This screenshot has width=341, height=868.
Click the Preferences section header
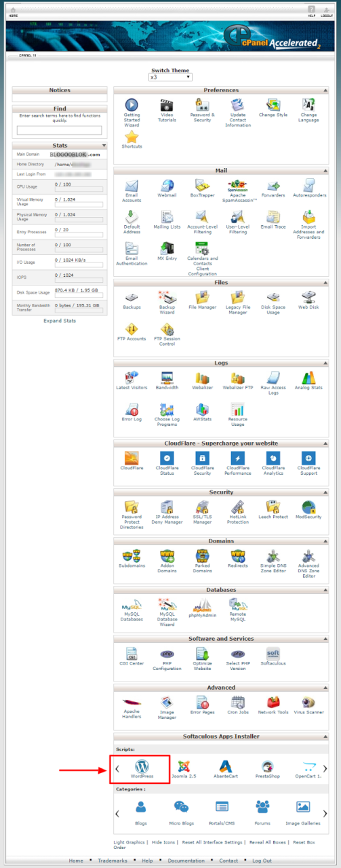click(x=221, y=90)
